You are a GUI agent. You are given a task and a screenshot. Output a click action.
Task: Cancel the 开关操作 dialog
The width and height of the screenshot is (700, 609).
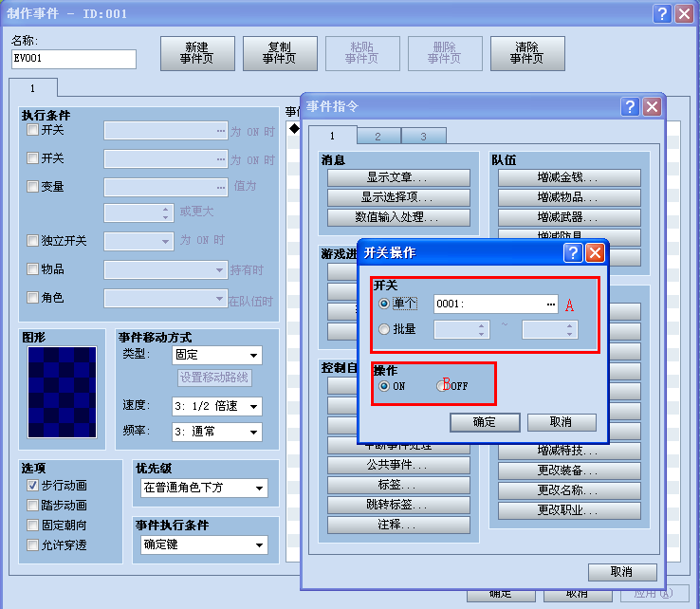point(562,422)
